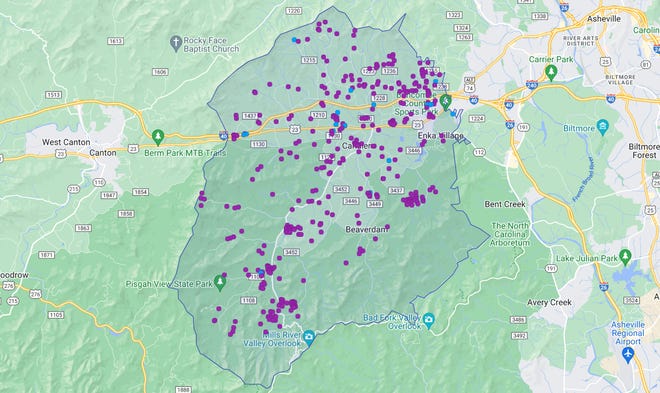Click the Pisgah View State Park pin
Viewport: 660px width, 393px height.
click(220, 282)
